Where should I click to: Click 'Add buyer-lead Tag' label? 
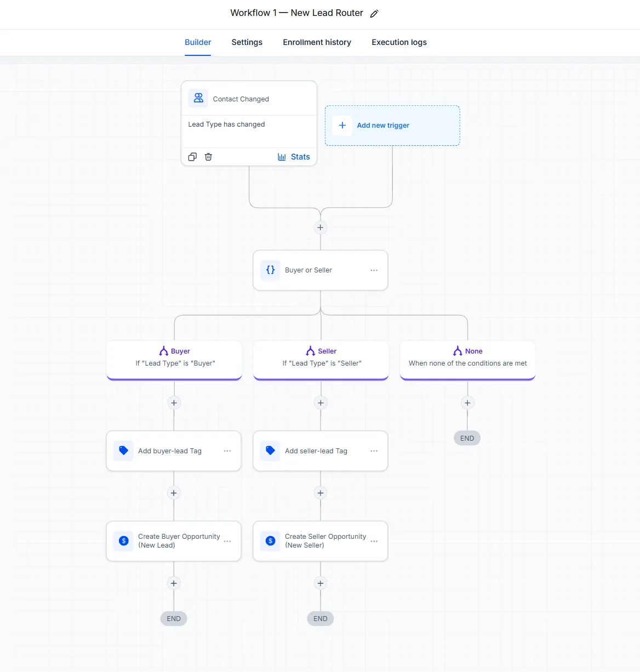click(170, 451)
